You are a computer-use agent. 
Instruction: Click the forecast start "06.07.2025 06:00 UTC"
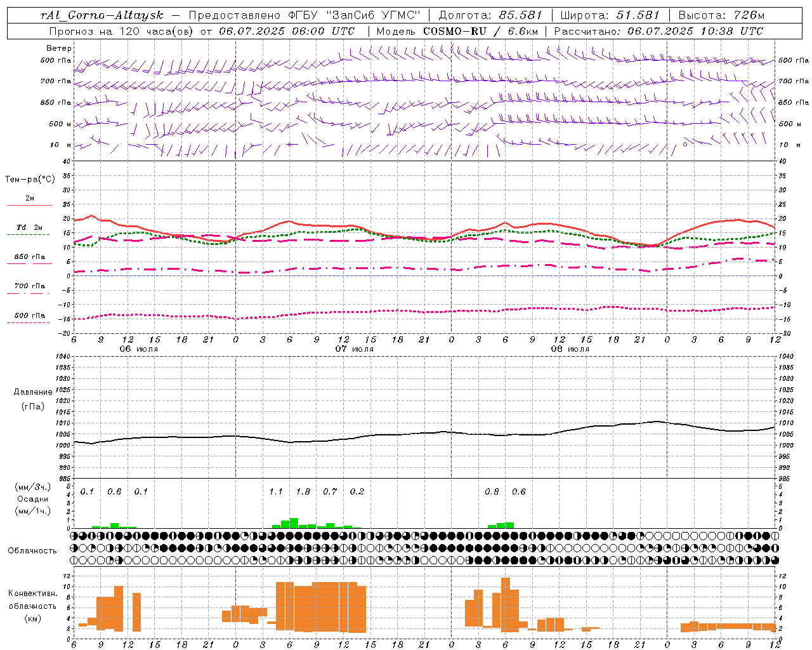[x=287, y=30]
